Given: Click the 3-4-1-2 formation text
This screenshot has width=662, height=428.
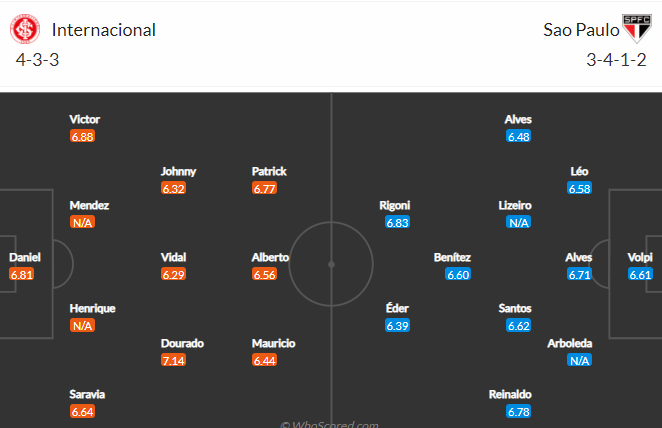Looking at the screenshot, I should click(616, 60).
